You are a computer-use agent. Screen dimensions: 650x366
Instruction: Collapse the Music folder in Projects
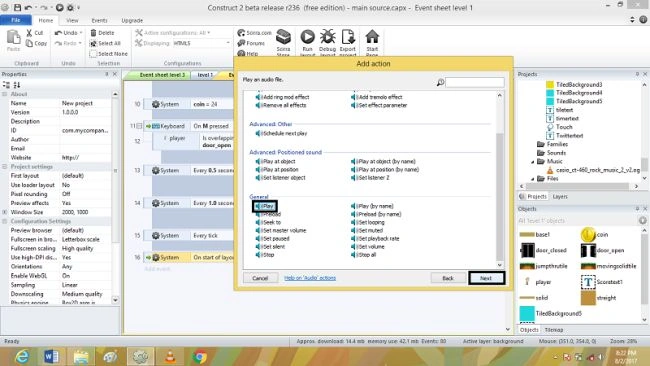click(x=533, y=162)
